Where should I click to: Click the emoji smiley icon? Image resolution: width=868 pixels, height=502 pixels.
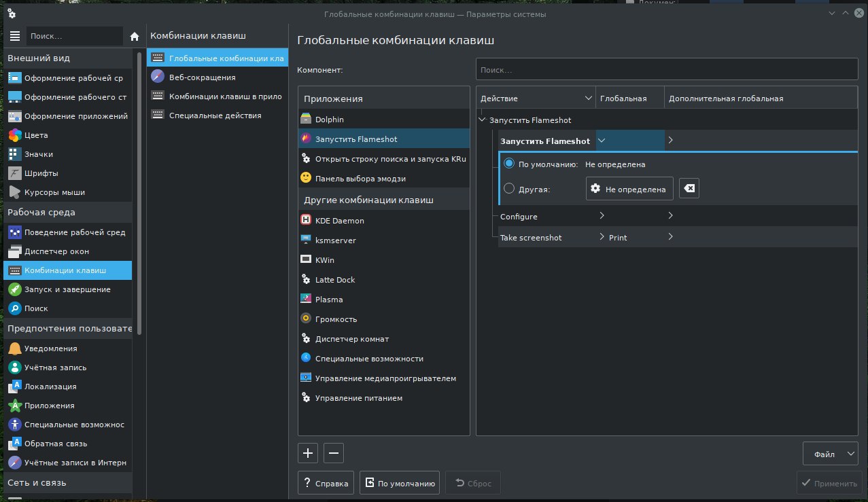tap(306, 178)
